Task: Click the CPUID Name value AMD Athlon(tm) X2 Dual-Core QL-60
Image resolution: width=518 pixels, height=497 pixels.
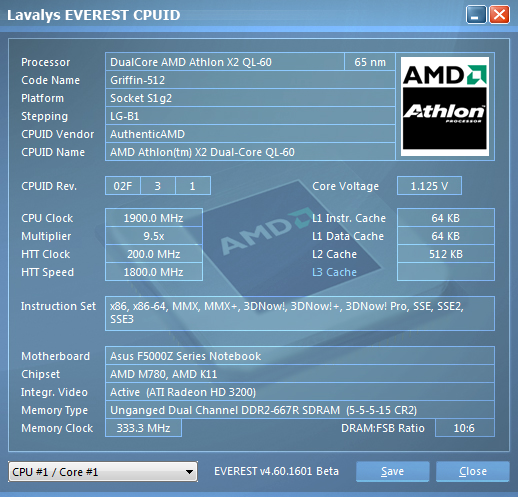Action: (250, 152)
